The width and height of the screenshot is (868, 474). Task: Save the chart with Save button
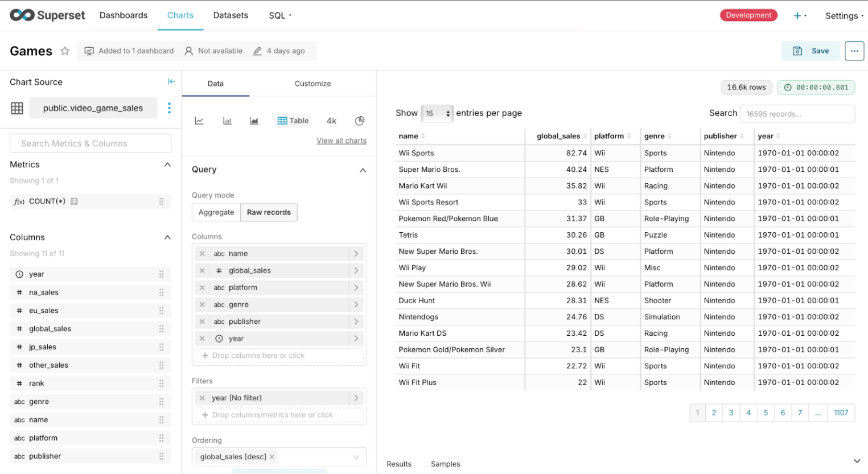pos(811,51)
